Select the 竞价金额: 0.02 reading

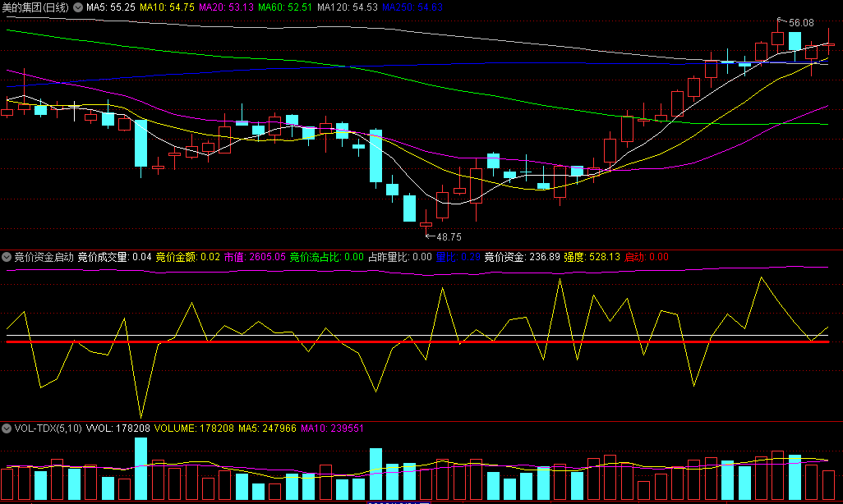pos(187,258)
